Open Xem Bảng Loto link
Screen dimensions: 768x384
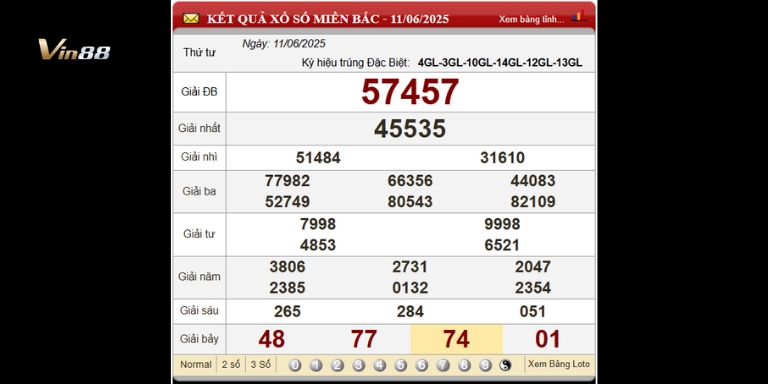(559, 364)
